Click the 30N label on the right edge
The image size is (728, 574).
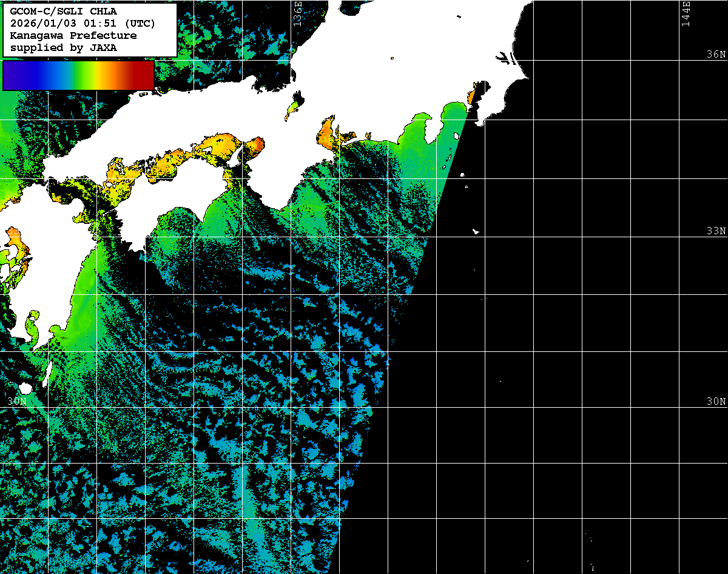pyautogui.click(x=716, y=401)
